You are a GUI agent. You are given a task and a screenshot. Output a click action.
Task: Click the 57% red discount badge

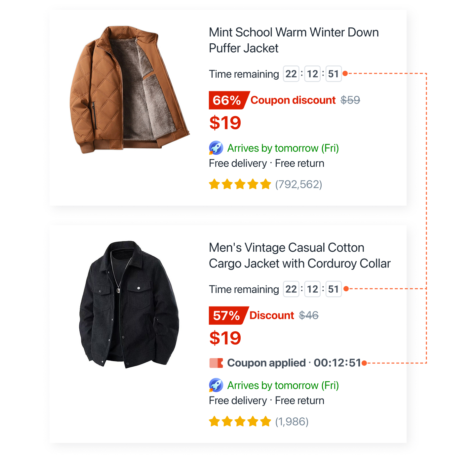tap(228, 315)
